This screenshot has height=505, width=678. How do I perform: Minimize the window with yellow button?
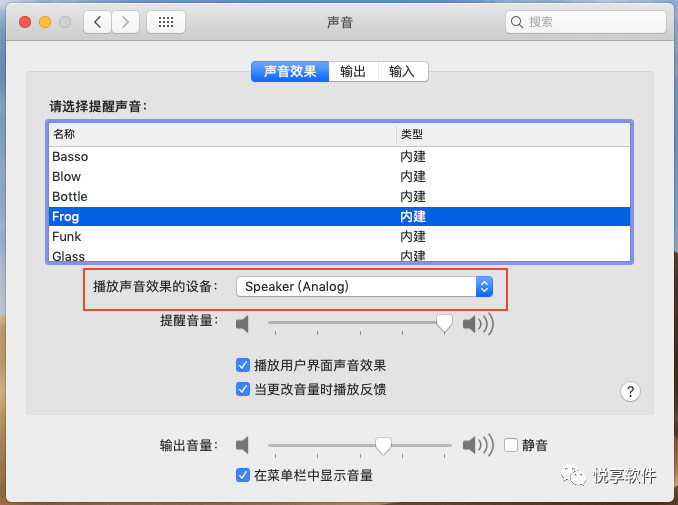[x=45, y=22]
